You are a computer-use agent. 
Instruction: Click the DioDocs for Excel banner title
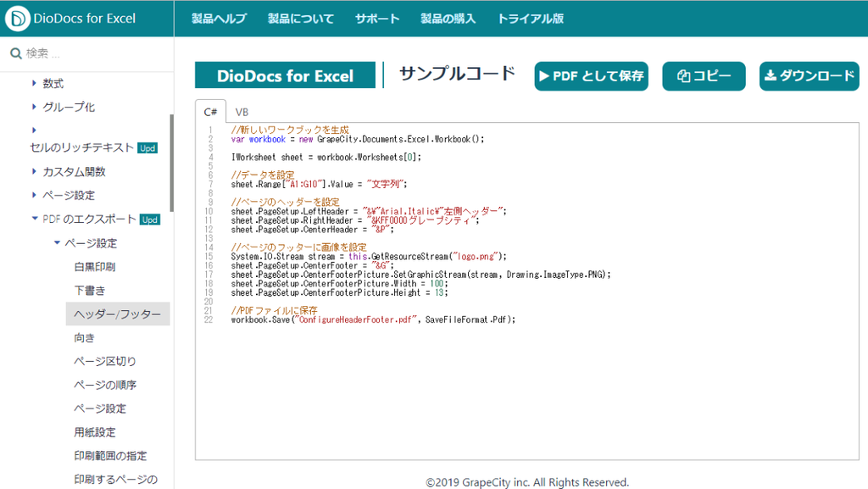(285, 75)
